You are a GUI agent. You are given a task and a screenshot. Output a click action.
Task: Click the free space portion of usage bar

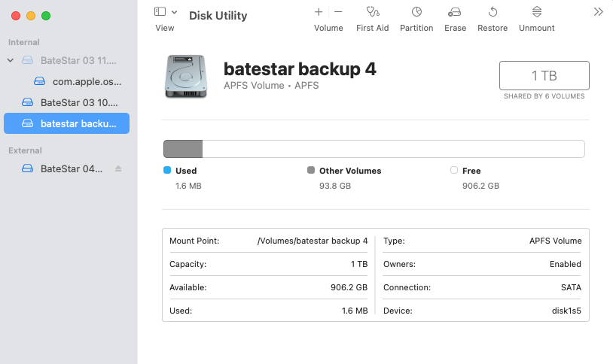393,149
